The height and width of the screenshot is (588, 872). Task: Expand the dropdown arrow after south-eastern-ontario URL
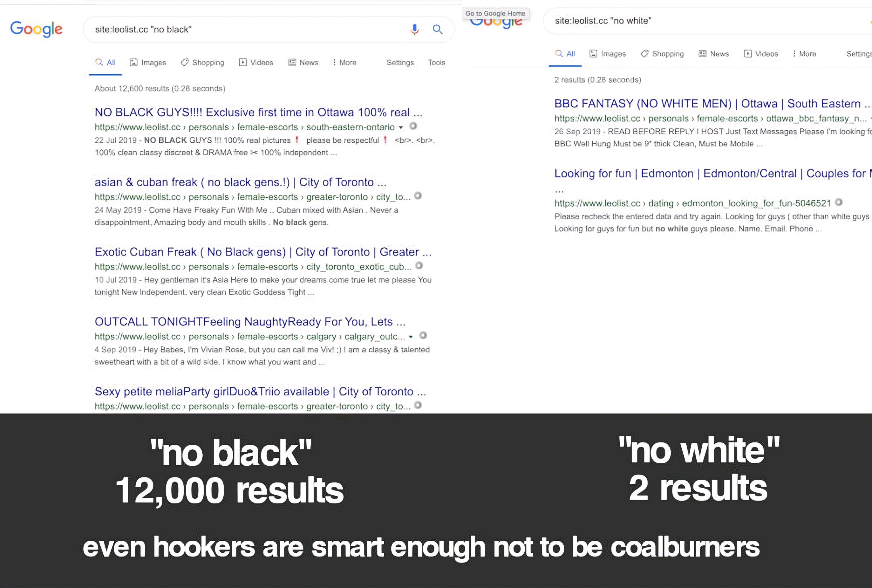(401, 127)
